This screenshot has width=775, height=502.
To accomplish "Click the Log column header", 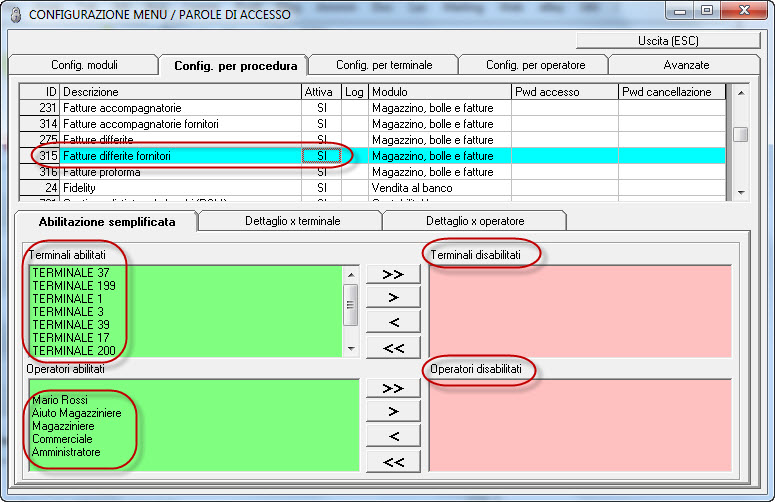I will click(x=355, y=92).
